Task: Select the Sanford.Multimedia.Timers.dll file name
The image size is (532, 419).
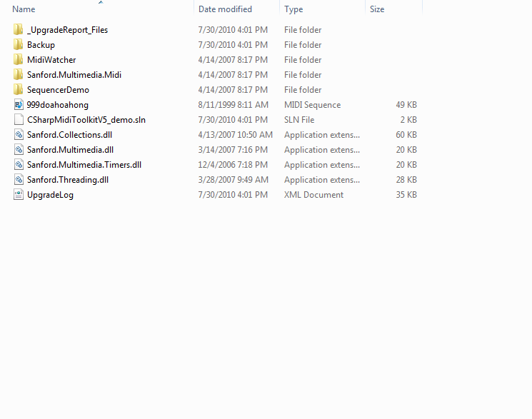Action: pyautogui.click(x=84, y=165)
